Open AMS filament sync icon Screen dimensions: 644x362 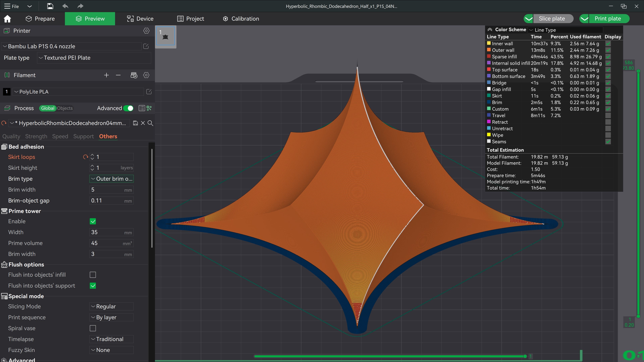(134, 75)
